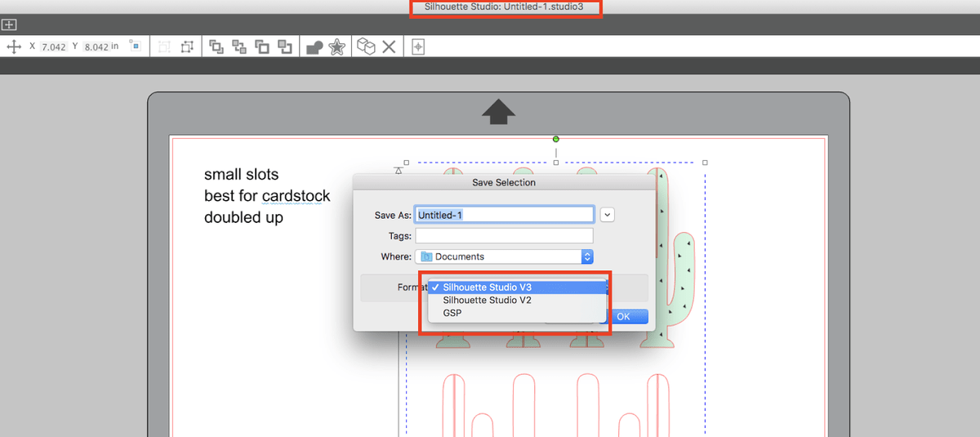The height and width of the screenshot is (437, 980).
Task: Click the top-right selection handle
Action: tap(705, 163)
